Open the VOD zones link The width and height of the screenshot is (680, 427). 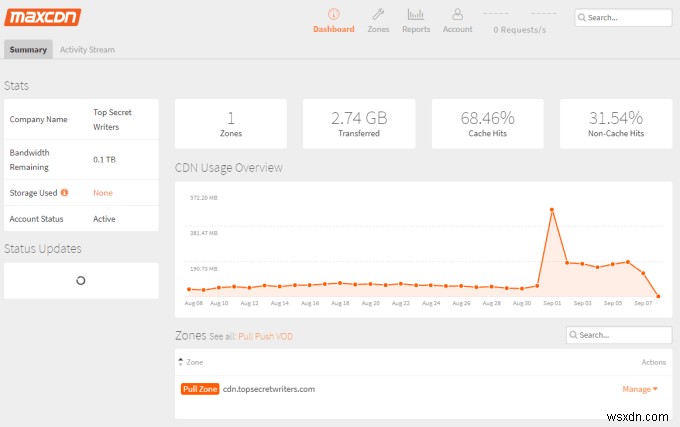tap(285, 336)
